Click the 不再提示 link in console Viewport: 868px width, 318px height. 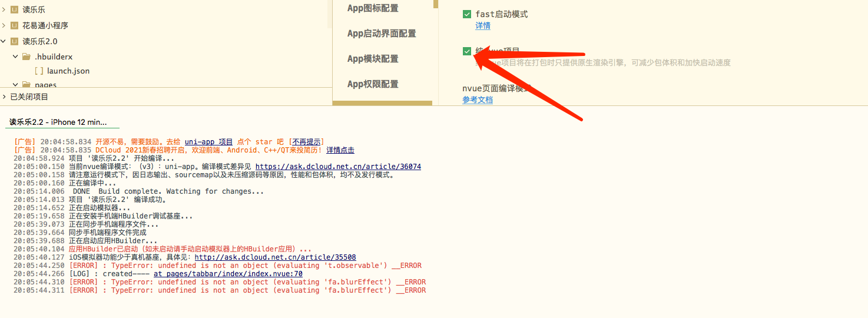[306, 142]
